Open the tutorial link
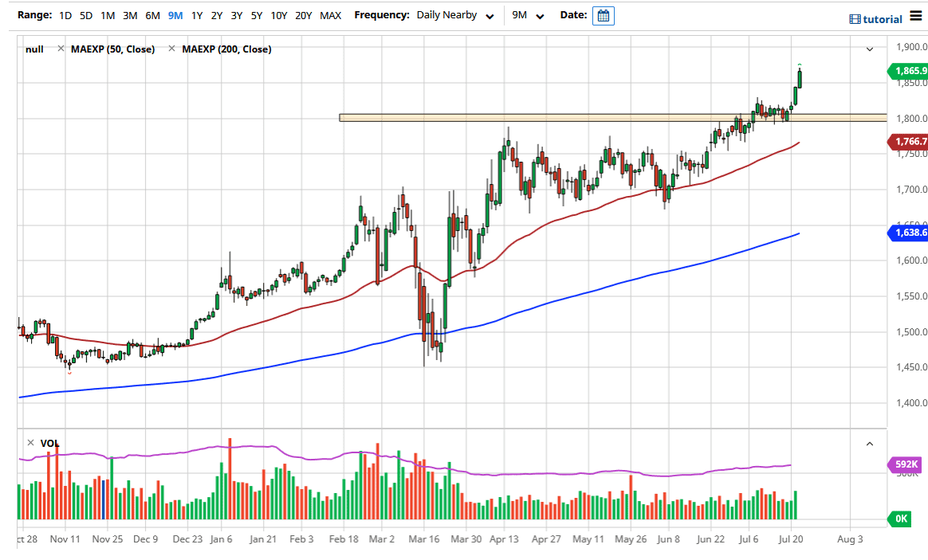Screen dimensions: 928x560 click(x=883, y=19)
